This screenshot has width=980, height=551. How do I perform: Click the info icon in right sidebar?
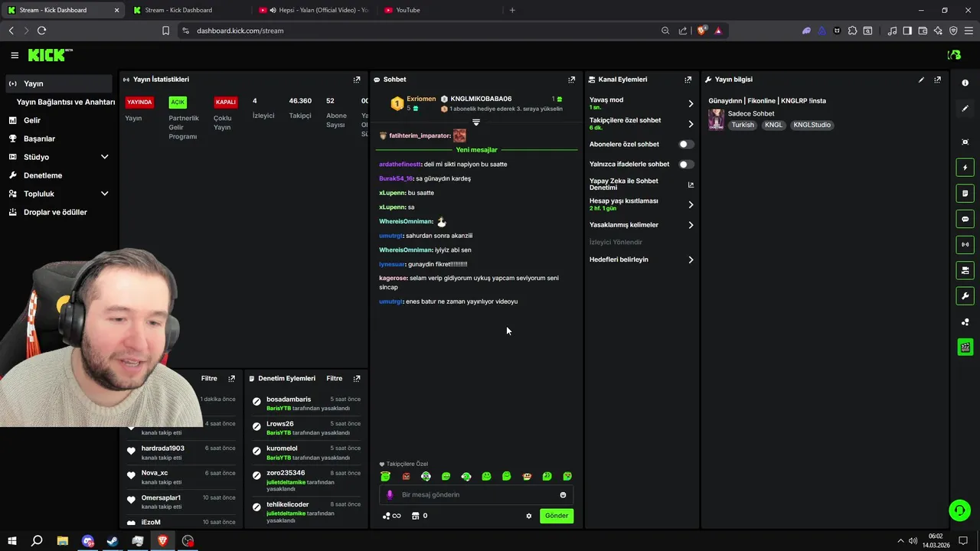click(965, 83)
